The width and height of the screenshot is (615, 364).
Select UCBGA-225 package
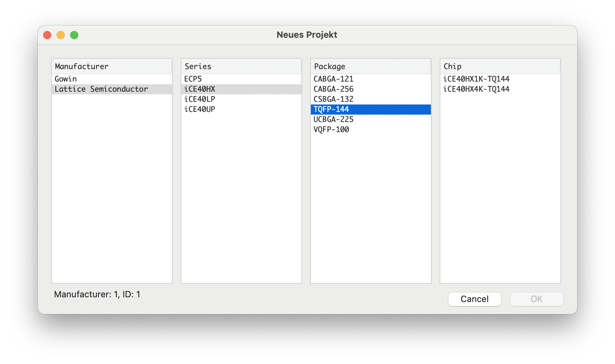371,119
